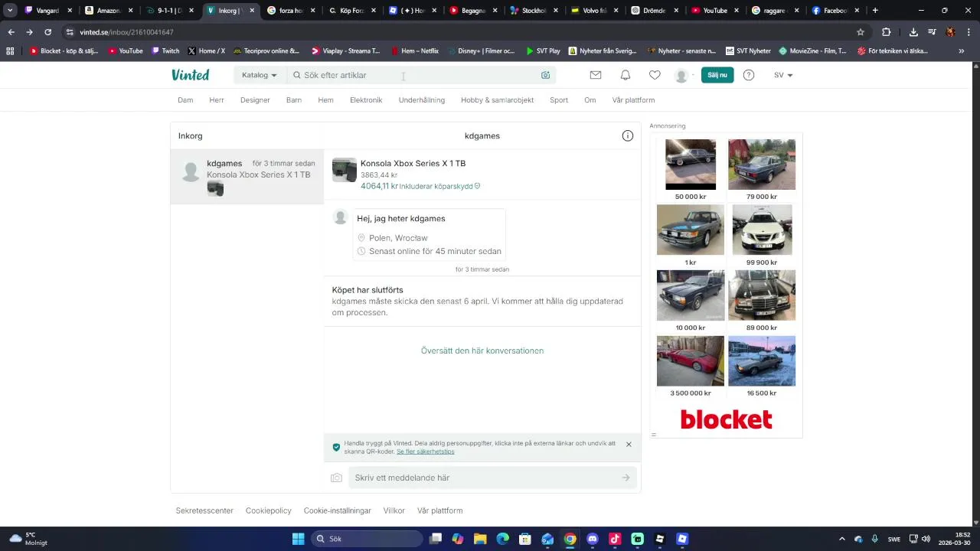Open the Chrome tab search dropdown
This screenshot has height=551, width=980.
(10, 11)
